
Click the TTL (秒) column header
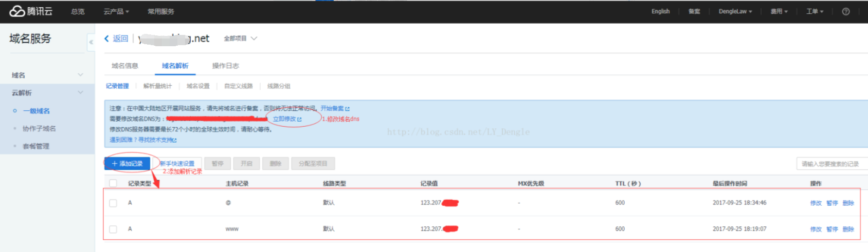(628, 183)
